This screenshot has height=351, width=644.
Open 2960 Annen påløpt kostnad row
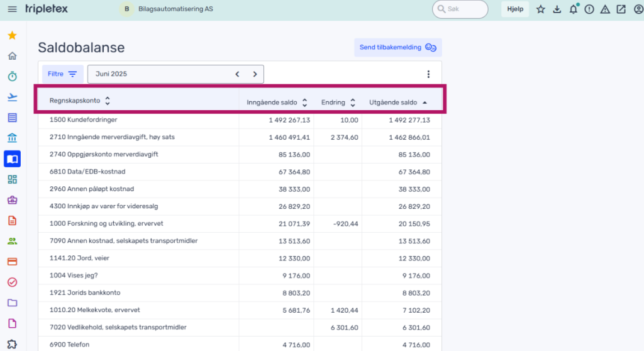(x=240, y=189)
